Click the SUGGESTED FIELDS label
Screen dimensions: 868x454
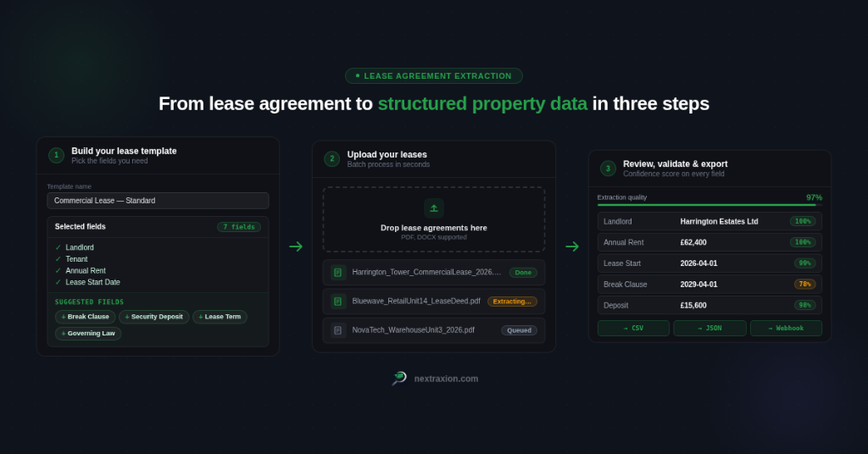click(89, 302)
